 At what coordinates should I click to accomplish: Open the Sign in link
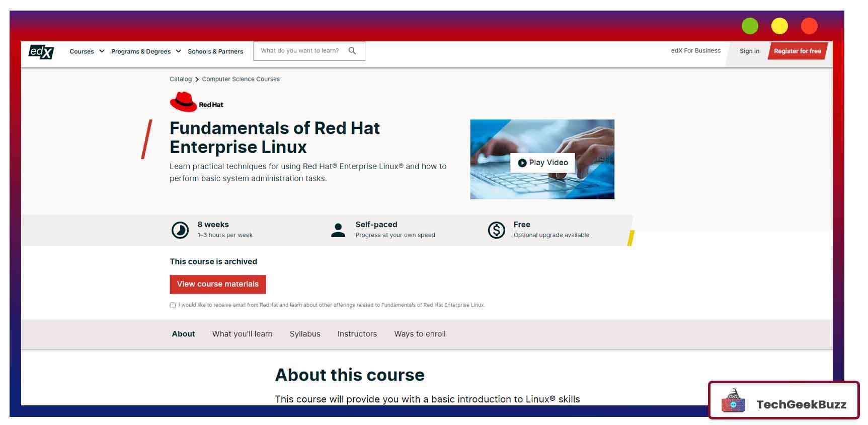[749, 51]
